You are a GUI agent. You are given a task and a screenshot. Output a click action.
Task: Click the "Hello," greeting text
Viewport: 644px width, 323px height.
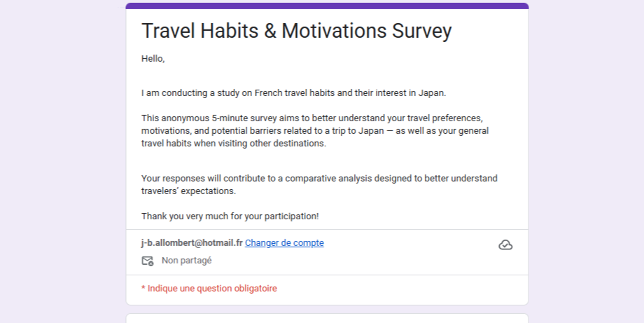[x=153, y=59]
